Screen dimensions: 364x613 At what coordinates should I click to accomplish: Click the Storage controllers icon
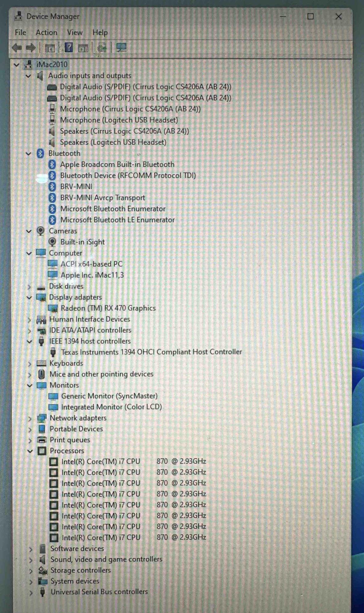coord(43,570)
